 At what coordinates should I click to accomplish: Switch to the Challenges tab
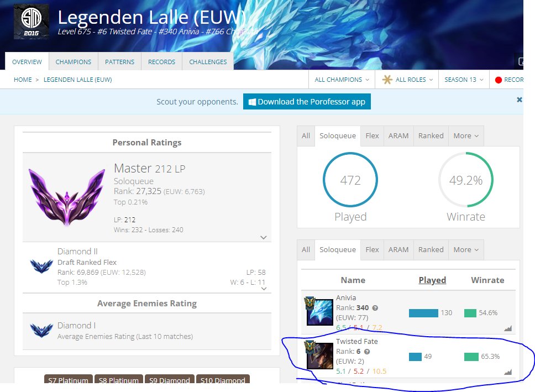click(x=208, y=62)
